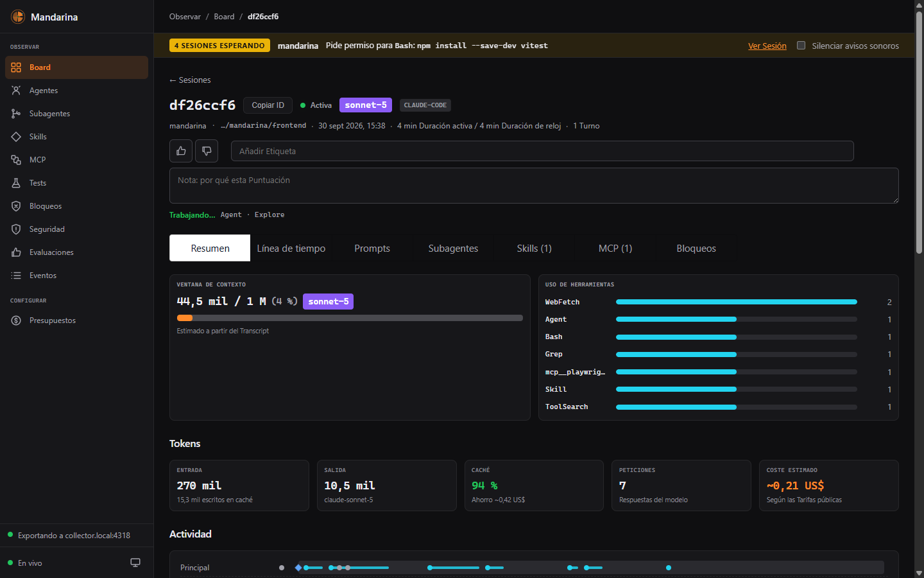Enable Silenciar avisos sonoros checkbox
This screenshot has width=924, height=578.
[801, 46]
